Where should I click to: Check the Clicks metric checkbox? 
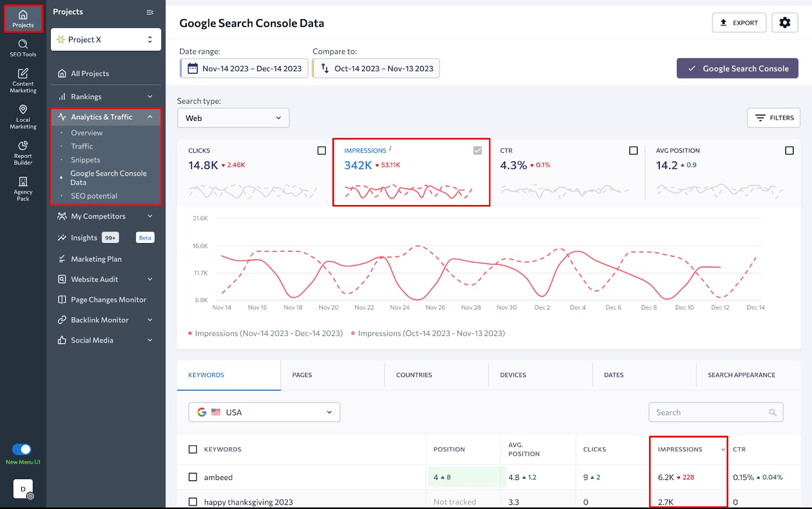coord(322,150)
